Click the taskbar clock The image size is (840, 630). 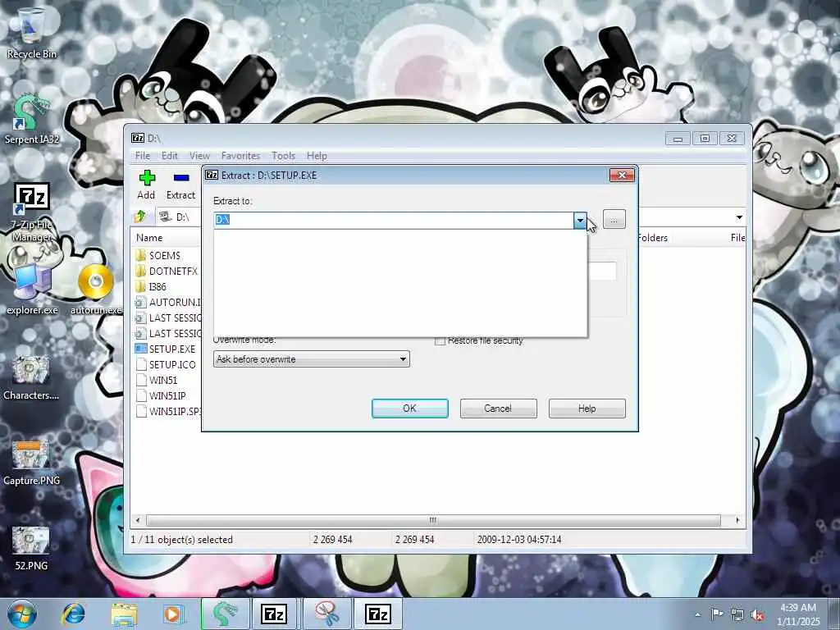798,614
